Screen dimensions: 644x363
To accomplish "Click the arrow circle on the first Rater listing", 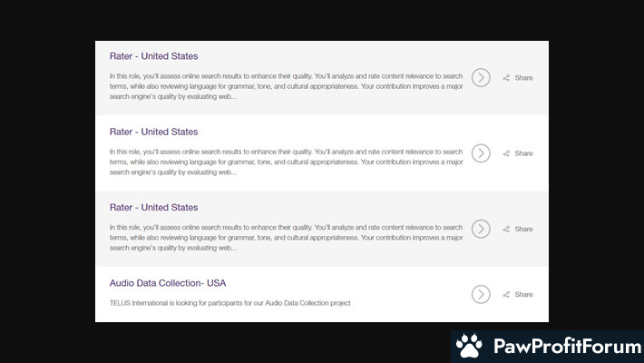I will [481, 78].
